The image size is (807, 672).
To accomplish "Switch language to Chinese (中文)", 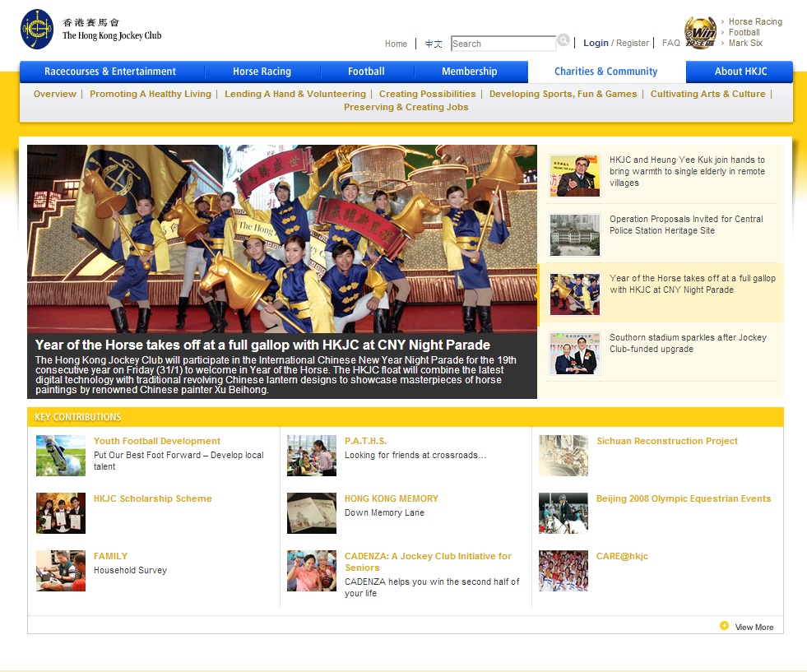I will pos(434,44).
